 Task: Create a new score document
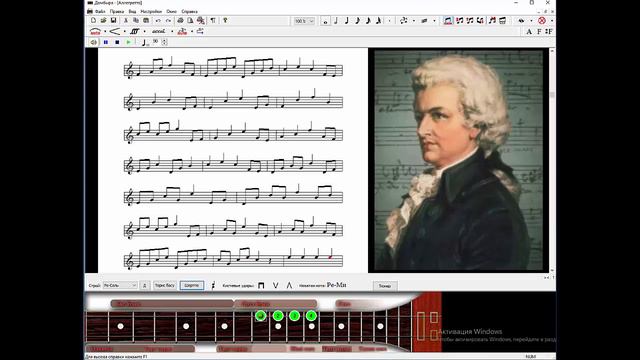click(93, 20)
